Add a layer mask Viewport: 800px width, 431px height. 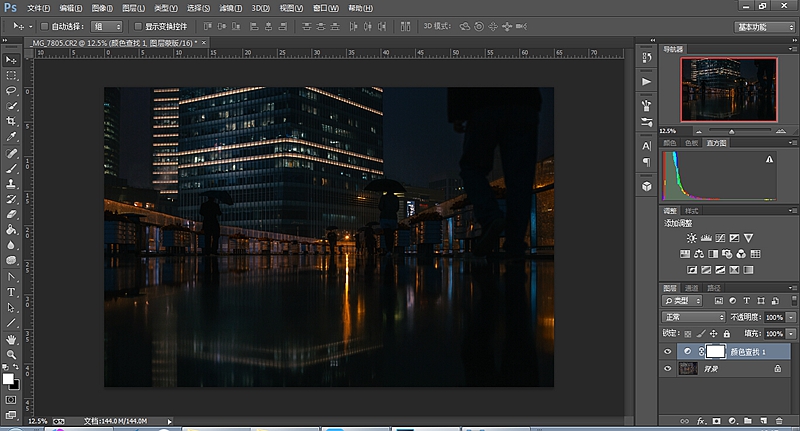[x=717, y=421]
